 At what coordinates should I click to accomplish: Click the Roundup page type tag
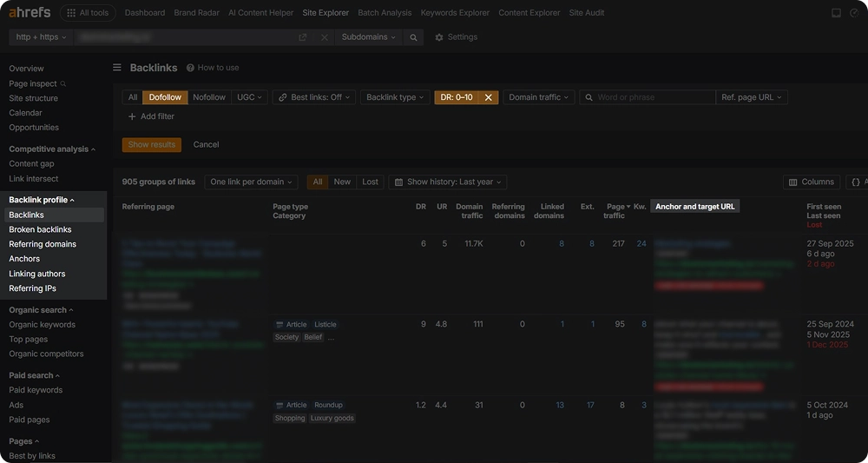click(328, 405)
